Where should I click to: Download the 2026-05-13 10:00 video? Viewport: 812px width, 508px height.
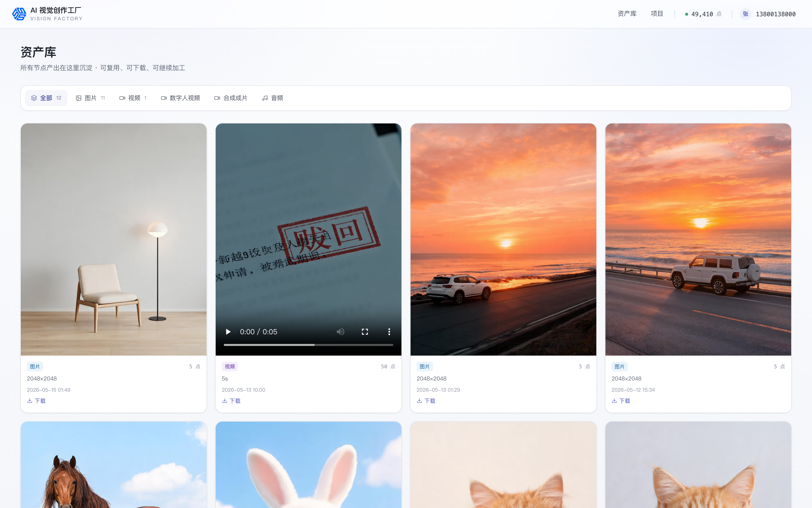(x=231, y=401)
